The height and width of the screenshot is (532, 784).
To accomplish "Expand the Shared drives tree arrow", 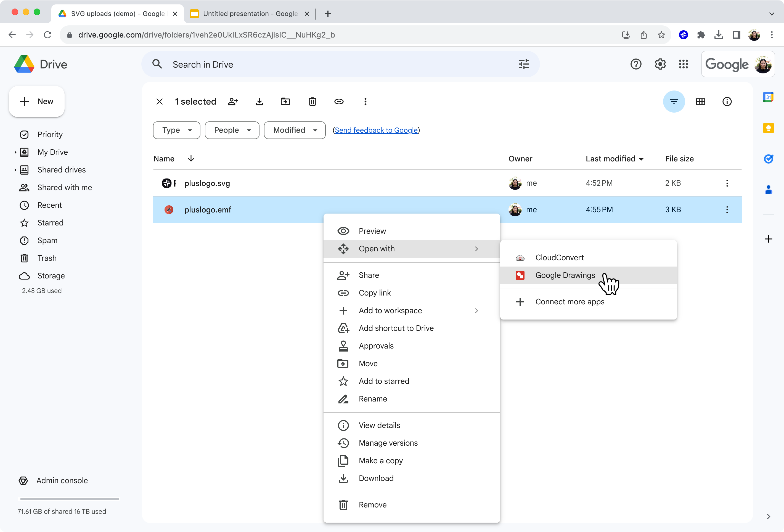I will (x=15, y=170).
